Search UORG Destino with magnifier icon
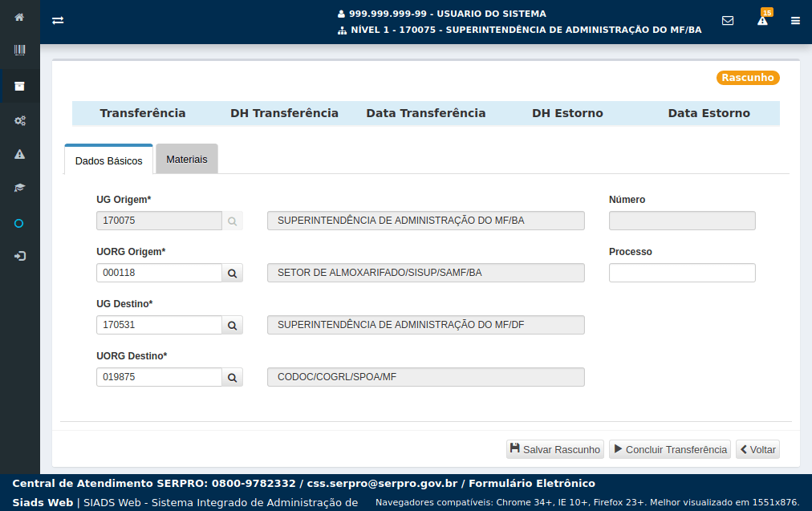This screenshot has width=812, height=511. [x=233, y=377]
